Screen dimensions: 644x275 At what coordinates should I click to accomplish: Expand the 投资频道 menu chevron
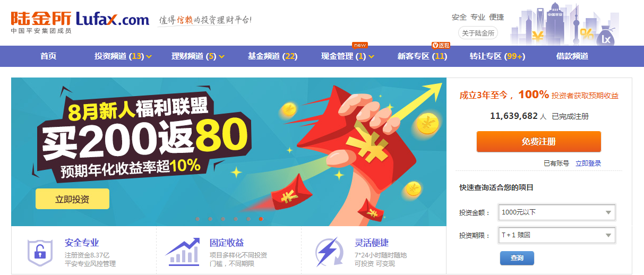coord(149,56)
